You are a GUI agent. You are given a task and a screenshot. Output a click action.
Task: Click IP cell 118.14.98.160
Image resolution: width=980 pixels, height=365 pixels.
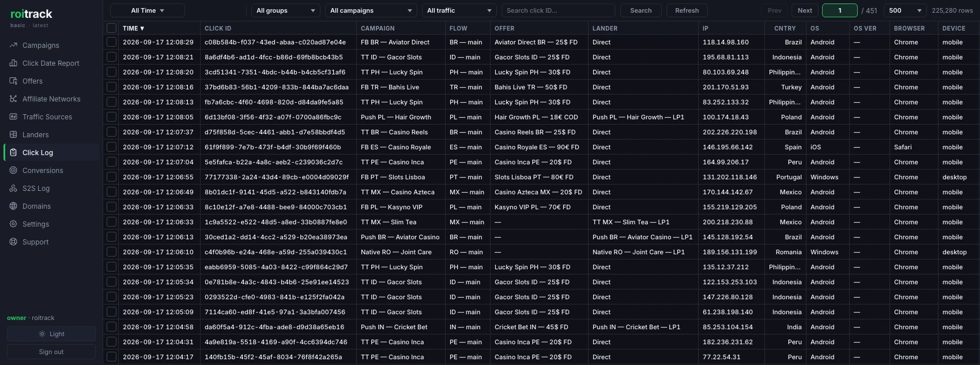tap(726, 42)
